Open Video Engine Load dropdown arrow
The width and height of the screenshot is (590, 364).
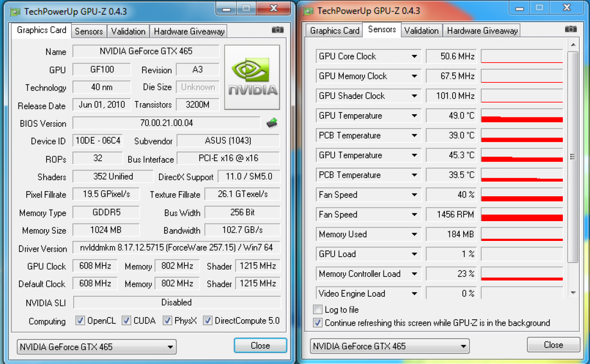point(414,294)
